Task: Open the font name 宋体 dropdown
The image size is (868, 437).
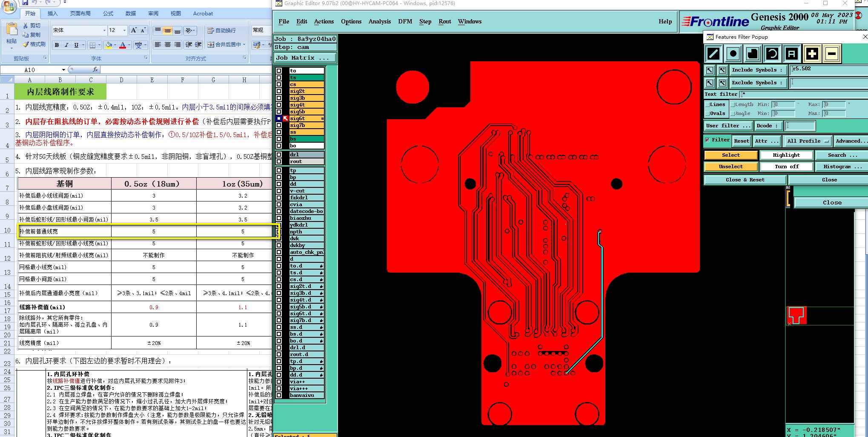Action: click(x=104, y=30)
